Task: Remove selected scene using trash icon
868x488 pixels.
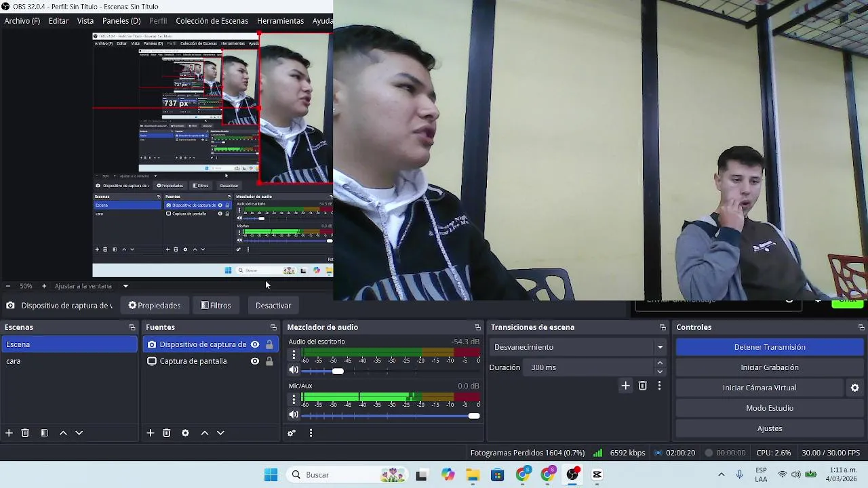Action: tap(25, 433)
